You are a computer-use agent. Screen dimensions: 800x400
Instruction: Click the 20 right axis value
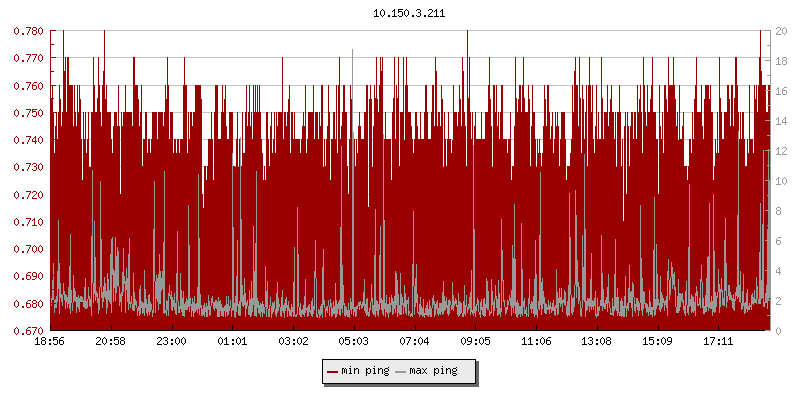tap(782, 31)
